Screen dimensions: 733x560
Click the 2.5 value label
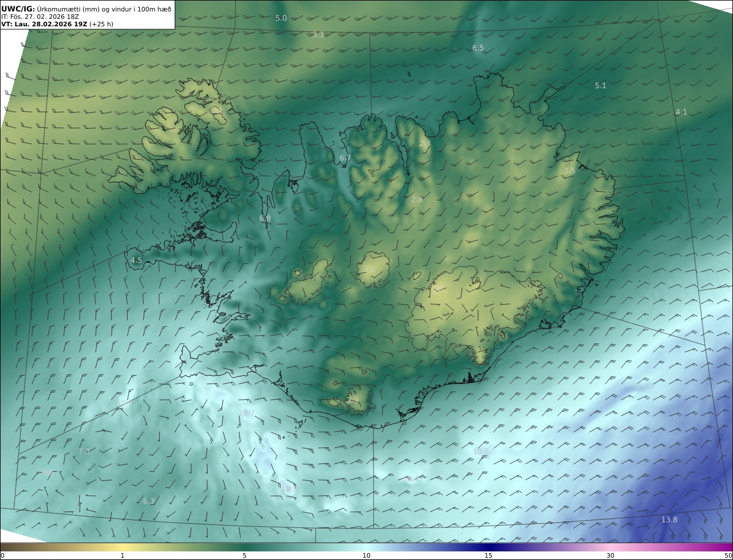click(569, 171)
